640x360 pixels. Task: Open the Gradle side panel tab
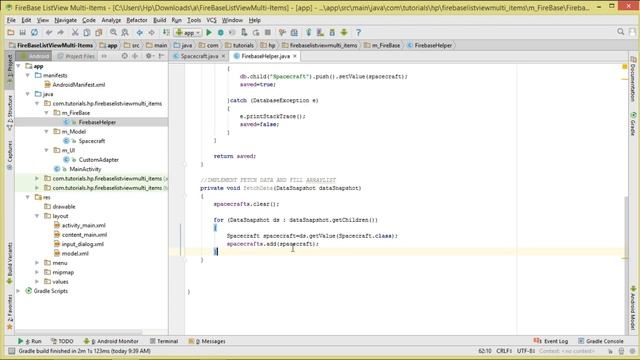[633, 124]
